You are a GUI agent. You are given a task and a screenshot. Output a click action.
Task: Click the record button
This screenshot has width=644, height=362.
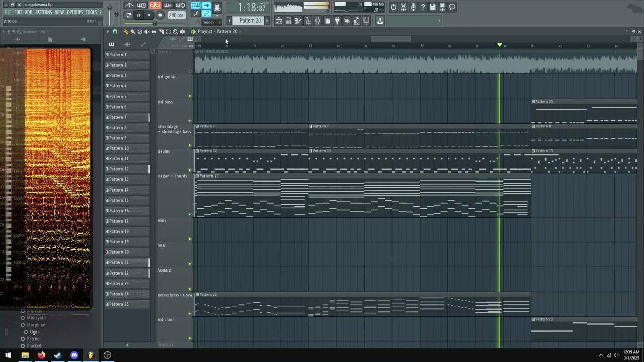click(x=160, y=15)
